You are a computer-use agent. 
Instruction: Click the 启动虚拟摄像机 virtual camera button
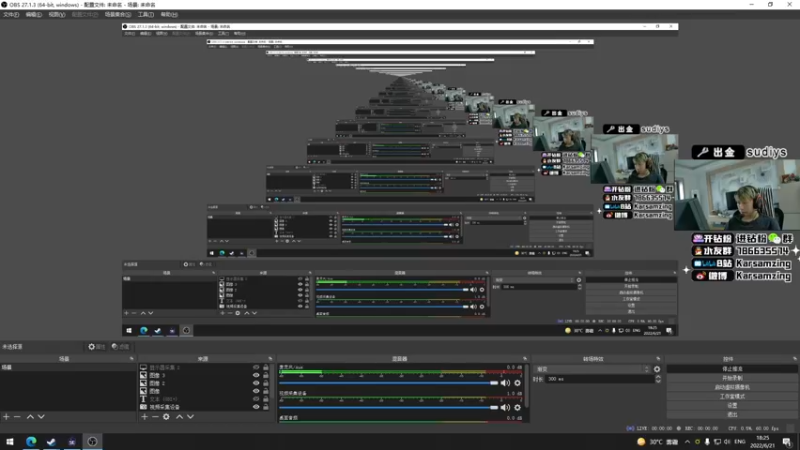[732, 387]
